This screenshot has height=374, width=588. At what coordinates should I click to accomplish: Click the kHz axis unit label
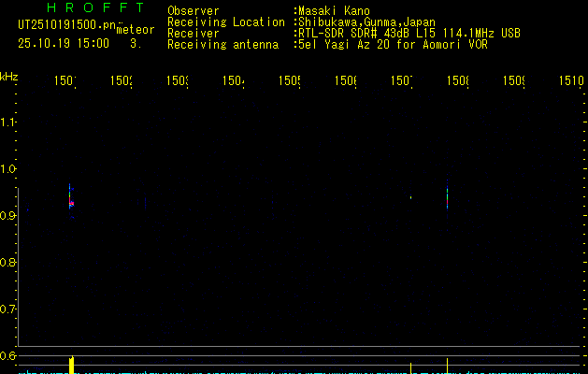(9, 77)
